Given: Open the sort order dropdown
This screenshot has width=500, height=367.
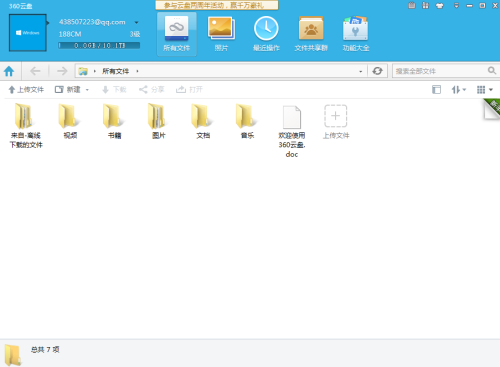Looking at the screenshot, I should point(459,89).
